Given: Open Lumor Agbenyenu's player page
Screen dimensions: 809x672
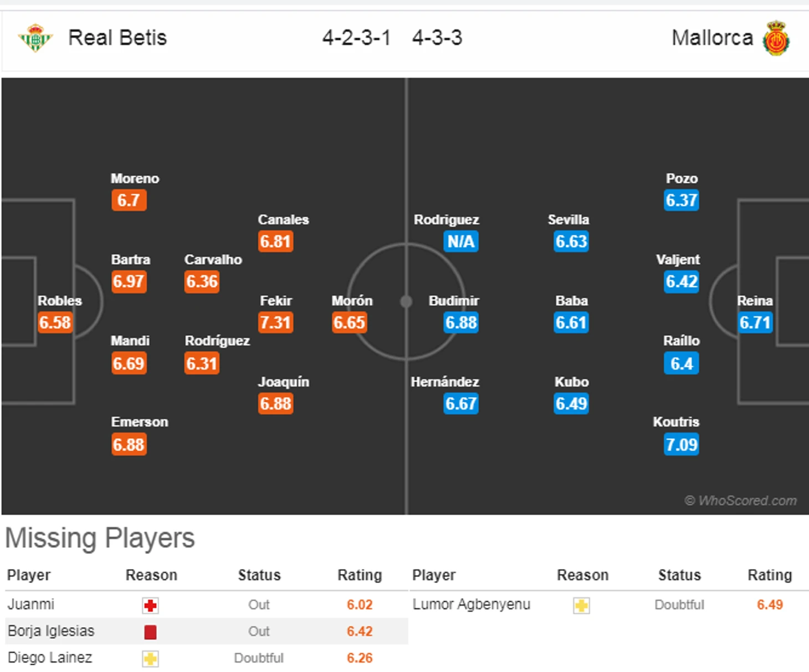Looking at the screenshot, I should coord(472,604).
